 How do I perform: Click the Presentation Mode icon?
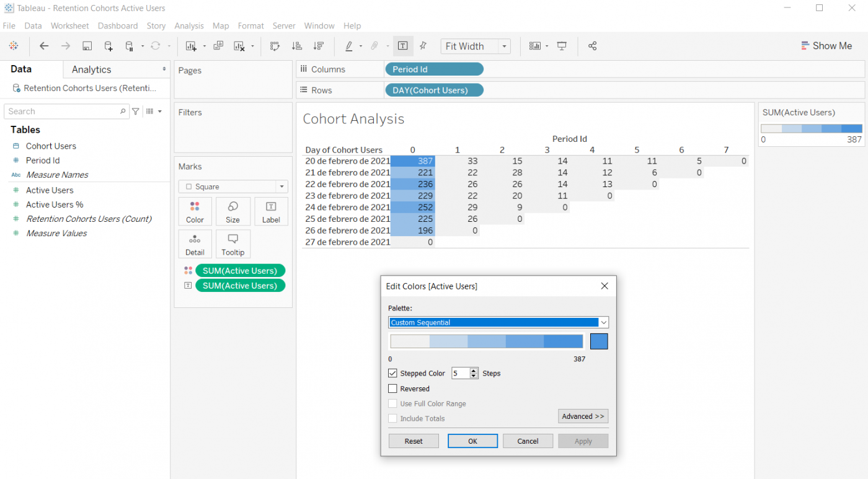pyautogui.click(x=562, y=46)
